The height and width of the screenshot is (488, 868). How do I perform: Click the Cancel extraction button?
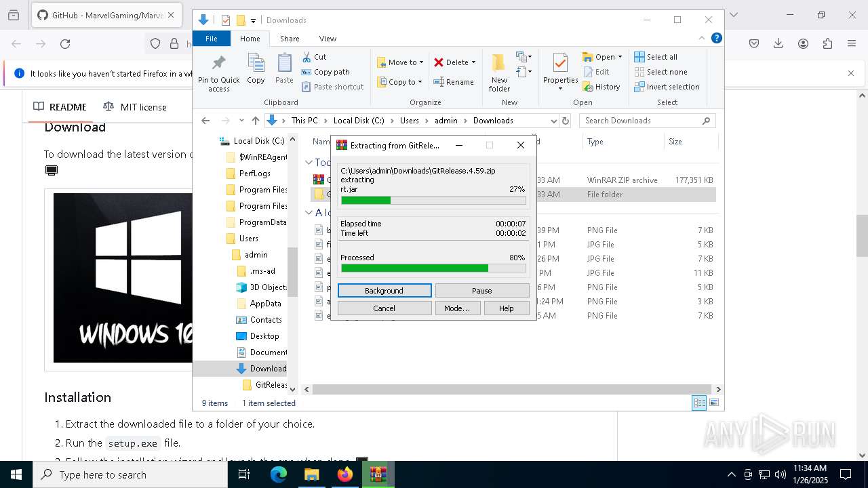[384, 308]
